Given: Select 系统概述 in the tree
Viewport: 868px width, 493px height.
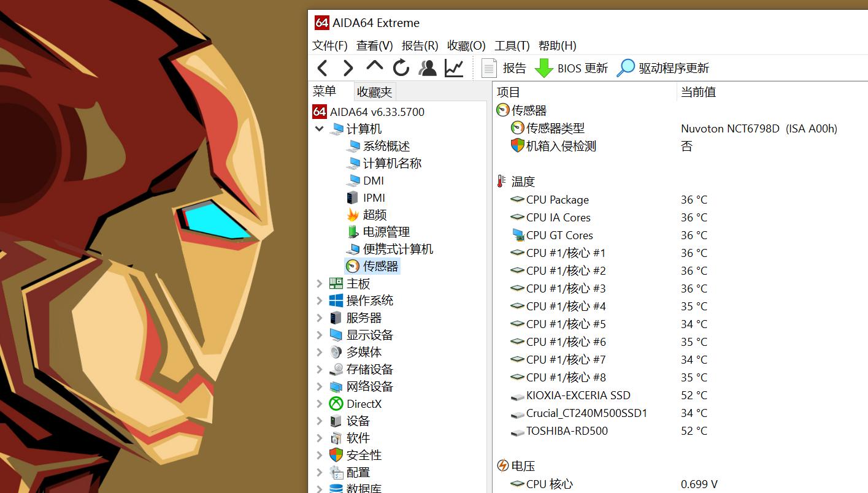Looking at the screenshot, I should click(386, 146).
